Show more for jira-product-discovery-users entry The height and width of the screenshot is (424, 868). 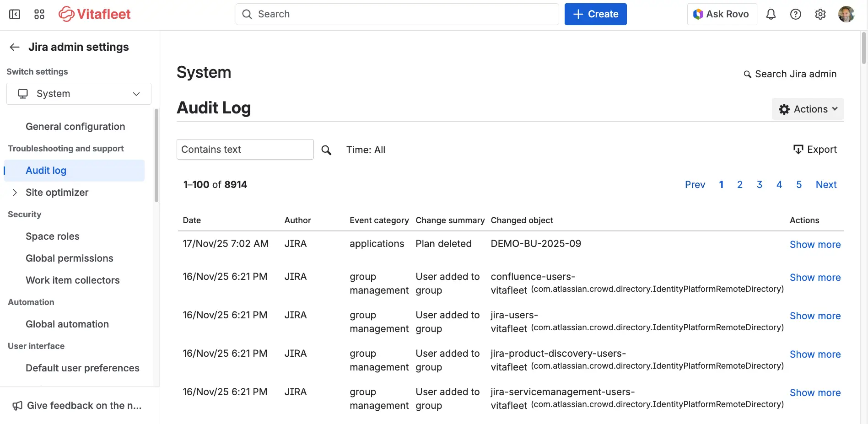click(x=815, y=354)
